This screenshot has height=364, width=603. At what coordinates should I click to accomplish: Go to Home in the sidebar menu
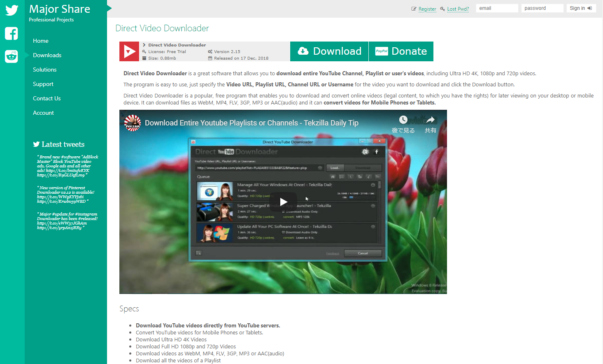click(x=41, y=41)
